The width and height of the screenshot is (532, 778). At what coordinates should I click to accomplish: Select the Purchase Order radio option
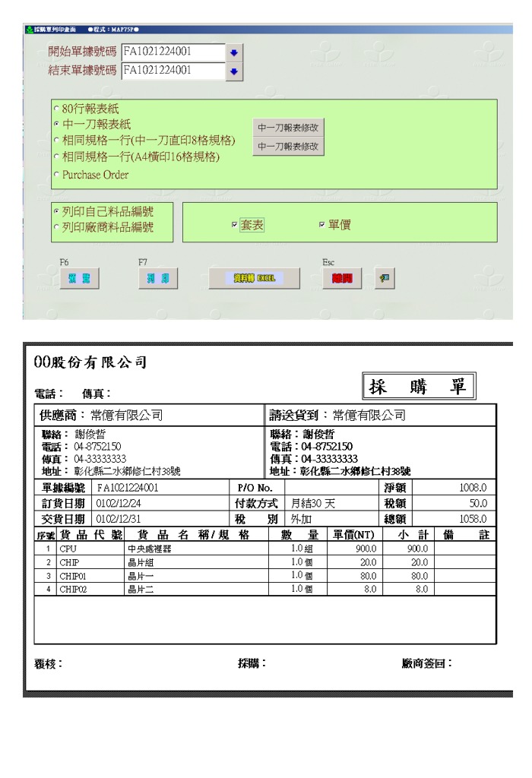[55, 175]
